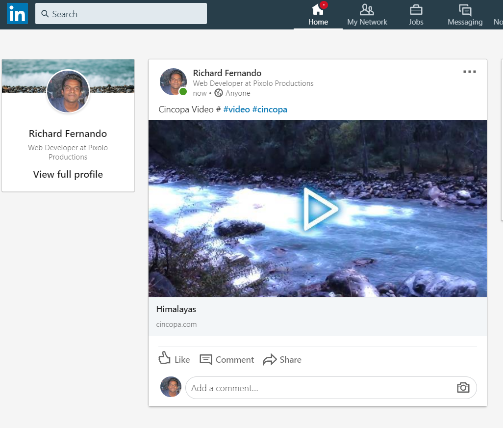
Task: Open the #cincopa hashtag link
Action: 270,109
